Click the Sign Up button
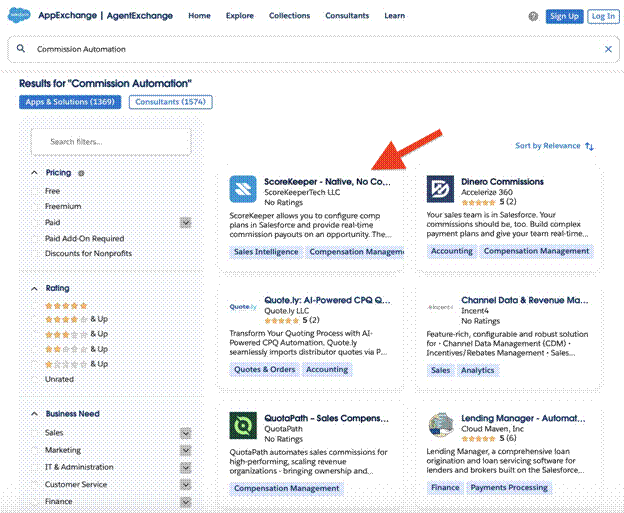Image resolution: width=624 pixels, height=513 pixels. (564, 16)
